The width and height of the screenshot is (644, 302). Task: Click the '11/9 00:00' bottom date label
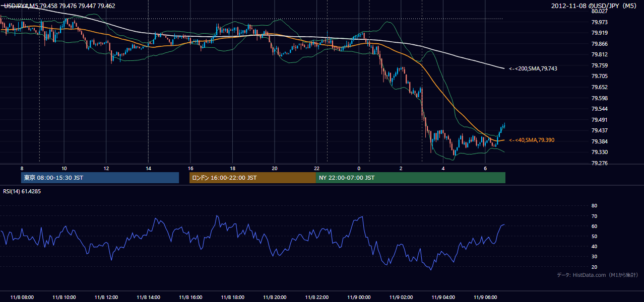pyautogui.click(x=359, y=297)
